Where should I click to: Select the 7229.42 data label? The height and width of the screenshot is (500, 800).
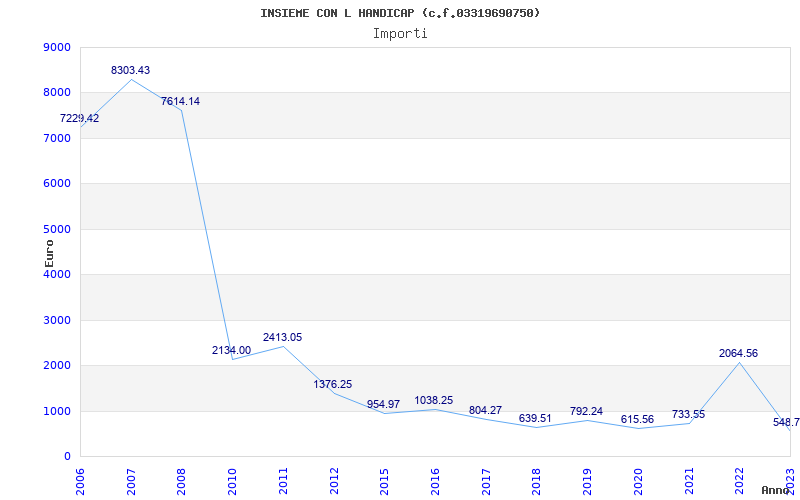80,118
